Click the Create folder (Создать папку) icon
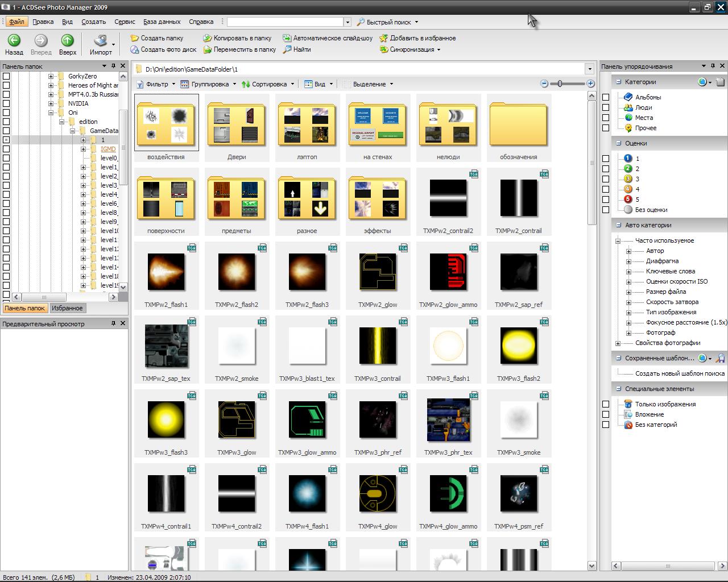Viewport: 728px width, 582px height. point(135,38)
